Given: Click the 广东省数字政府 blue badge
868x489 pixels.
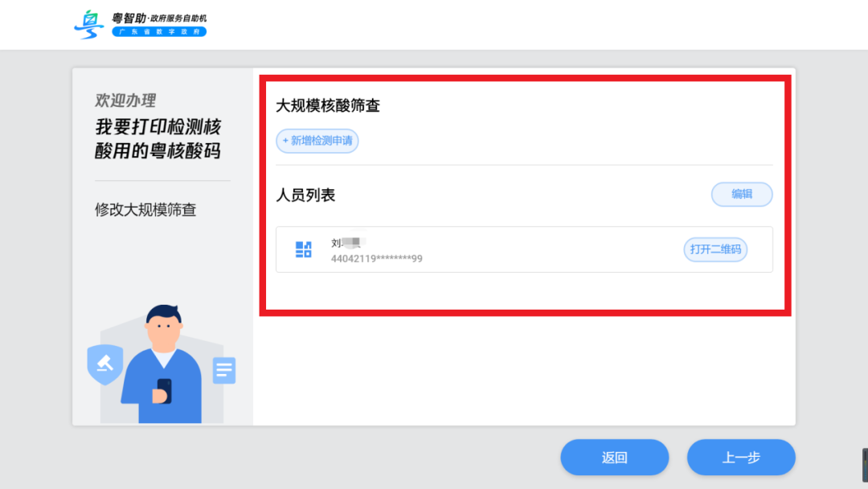Looking at the screenshot, I should [x=159, y=32].
